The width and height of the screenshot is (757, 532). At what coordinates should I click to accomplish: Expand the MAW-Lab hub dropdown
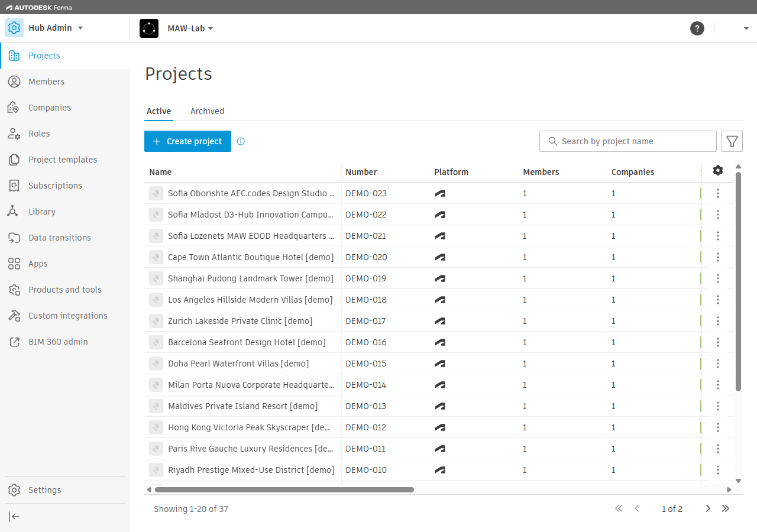coord(211,28)
